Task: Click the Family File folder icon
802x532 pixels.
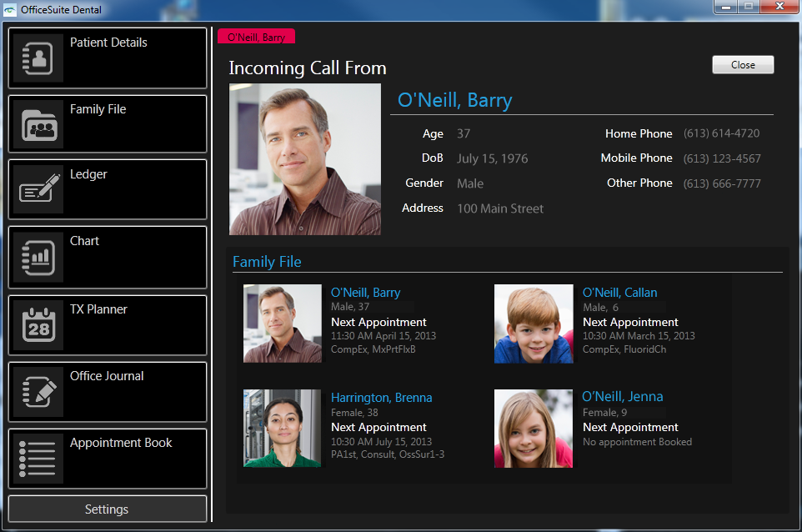Action: click(39, 124)
